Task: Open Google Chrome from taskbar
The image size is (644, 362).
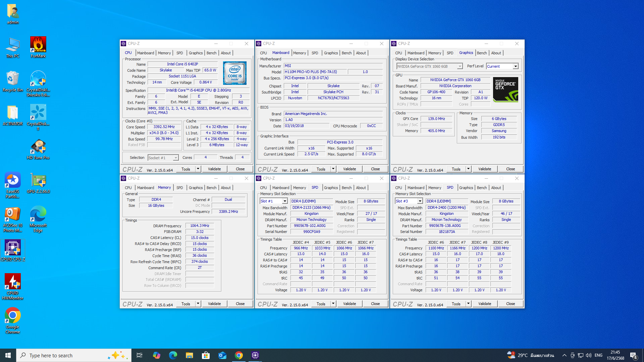Action: (239, 355)
